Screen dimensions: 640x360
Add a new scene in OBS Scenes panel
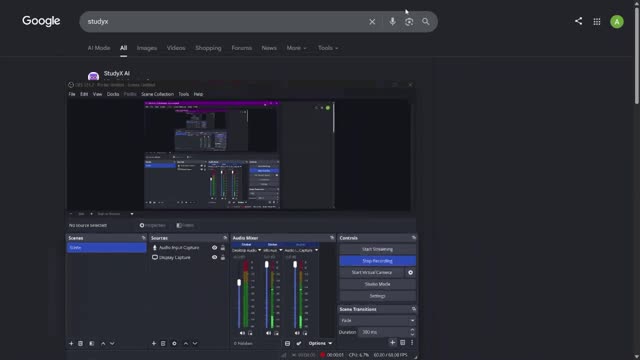coord(71,343)
